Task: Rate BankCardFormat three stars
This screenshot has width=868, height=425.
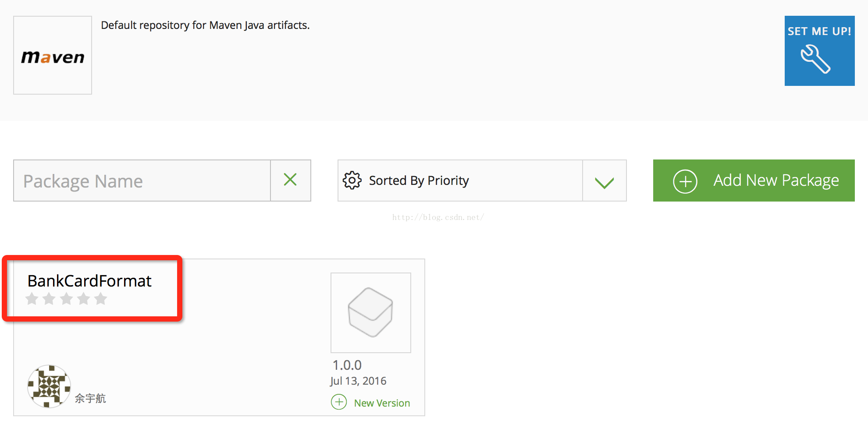Action: point(66,299)
